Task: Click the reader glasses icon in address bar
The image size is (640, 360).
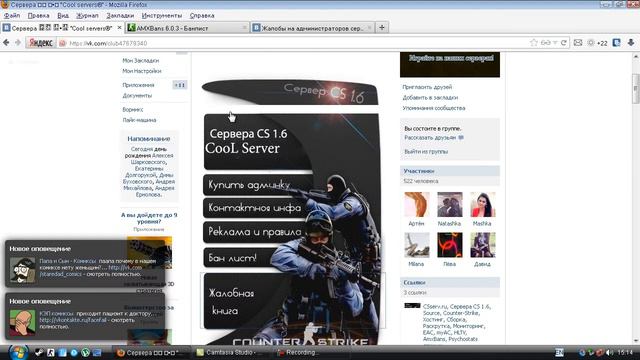Action: pos(545,43)
